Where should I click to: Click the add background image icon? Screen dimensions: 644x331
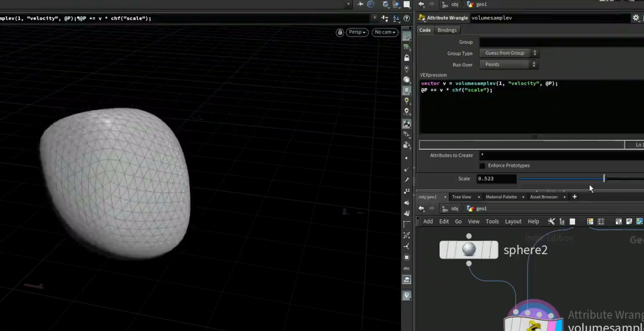point(640,222)
